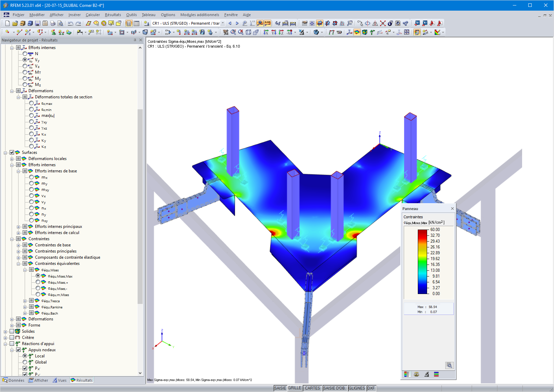Select the Critère tree item
The height and width of the screenshot is (392, 554).
(x=28, y=338)
